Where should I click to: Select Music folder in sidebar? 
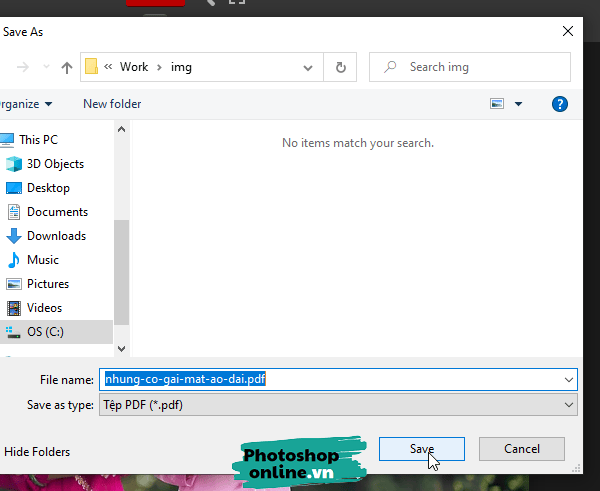pos(43,260)
